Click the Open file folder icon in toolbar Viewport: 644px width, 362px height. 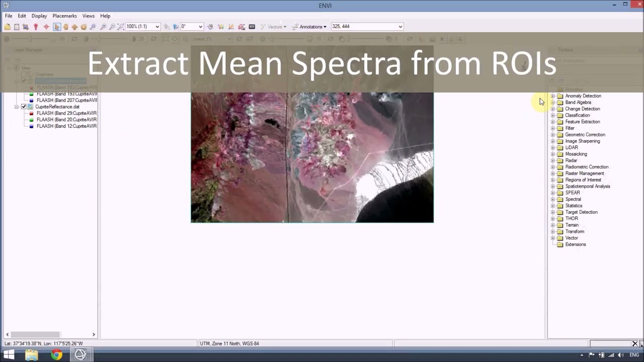(8, 27)
